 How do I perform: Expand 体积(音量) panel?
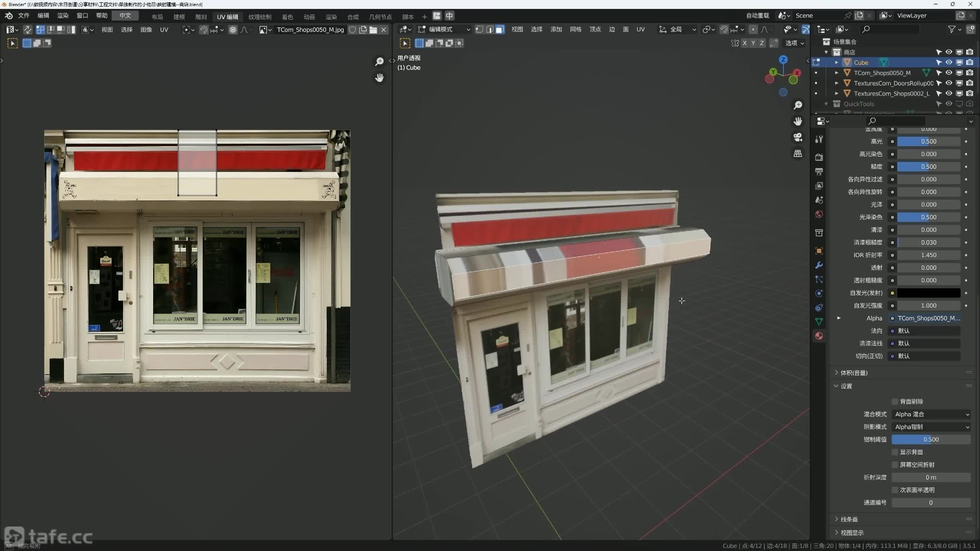pyautogui.click(x=854, y=373)
